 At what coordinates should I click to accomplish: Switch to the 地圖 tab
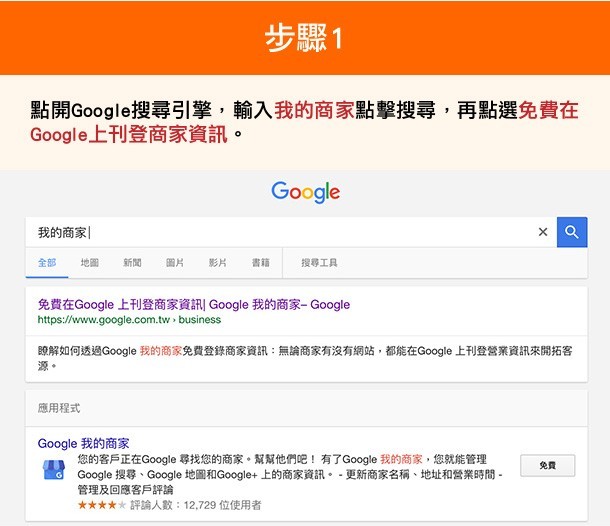[89, 263]
